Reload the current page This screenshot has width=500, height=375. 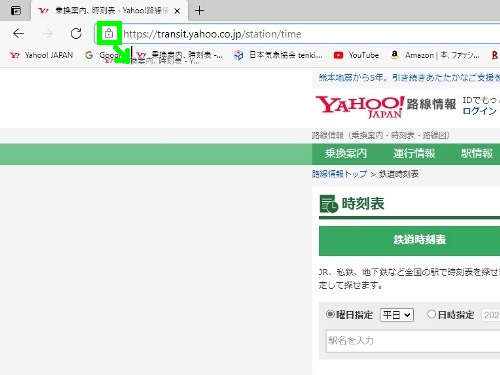click(76, 34)
